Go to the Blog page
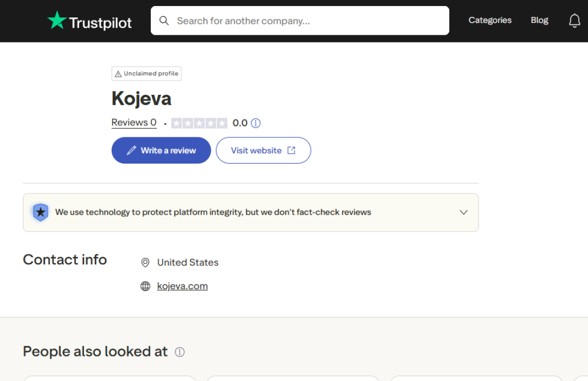 (540, 20)
